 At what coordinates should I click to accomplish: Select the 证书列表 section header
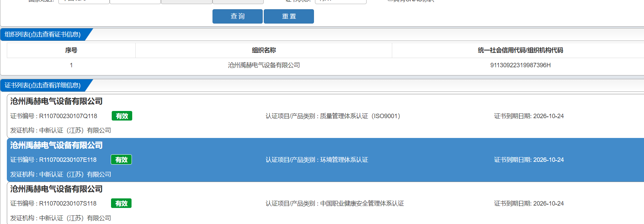click(x=43, y=85)
